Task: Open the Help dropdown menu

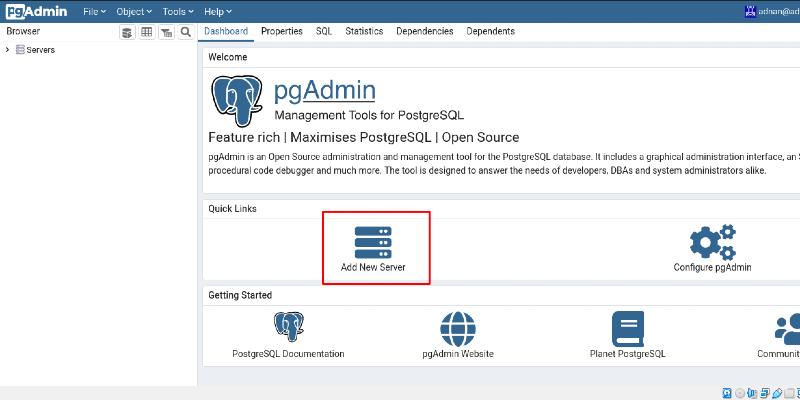Action: pos(218,11)
